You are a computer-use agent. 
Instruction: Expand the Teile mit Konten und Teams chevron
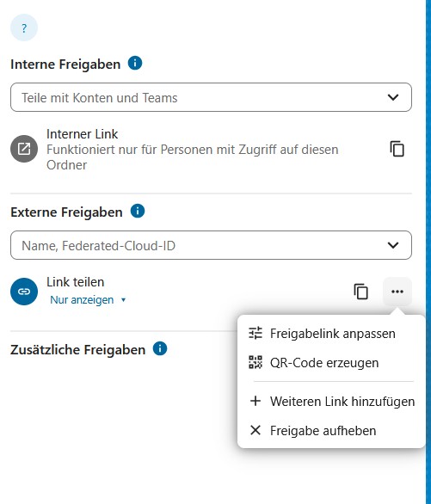pos(393,97)
